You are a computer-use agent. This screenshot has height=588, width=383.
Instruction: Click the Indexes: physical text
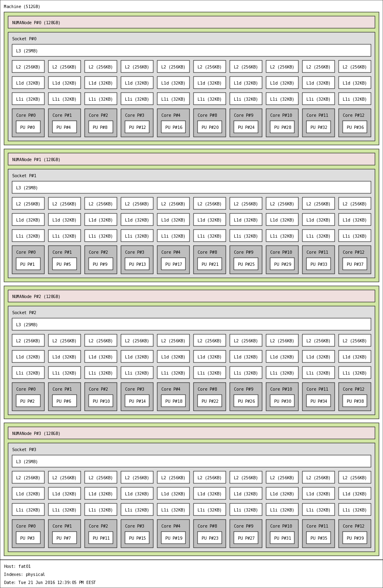(25, 574)
